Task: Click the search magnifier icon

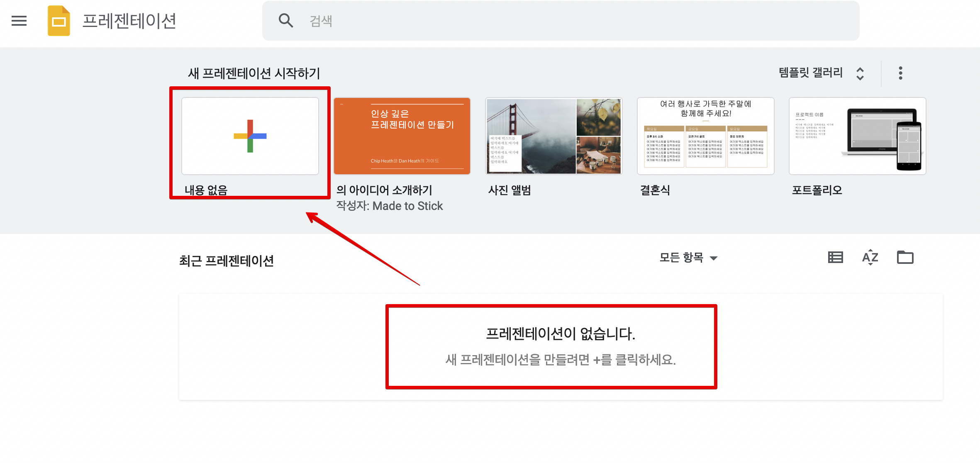Action: tap(286, 21)
